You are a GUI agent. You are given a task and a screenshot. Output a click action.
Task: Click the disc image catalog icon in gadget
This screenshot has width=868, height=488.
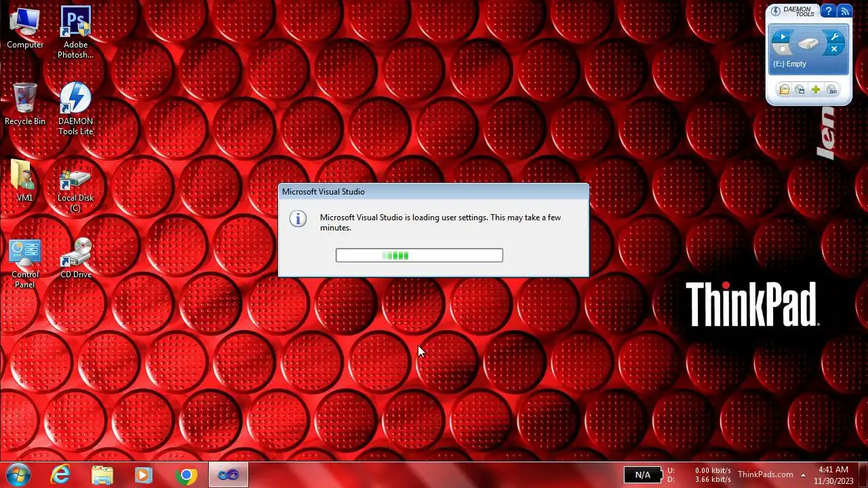click(800, 89)
